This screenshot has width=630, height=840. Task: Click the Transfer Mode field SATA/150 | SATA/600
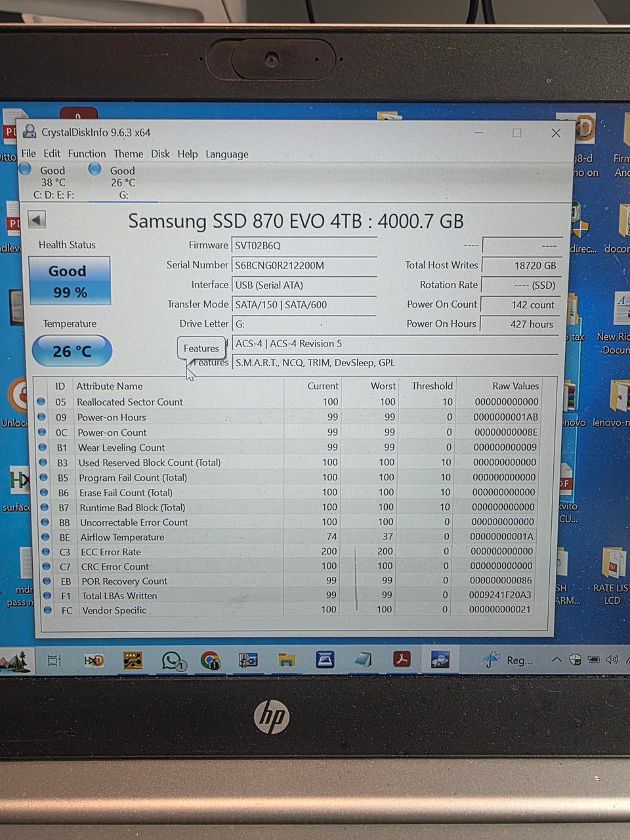pyautogui.click(x=304, y=304)
